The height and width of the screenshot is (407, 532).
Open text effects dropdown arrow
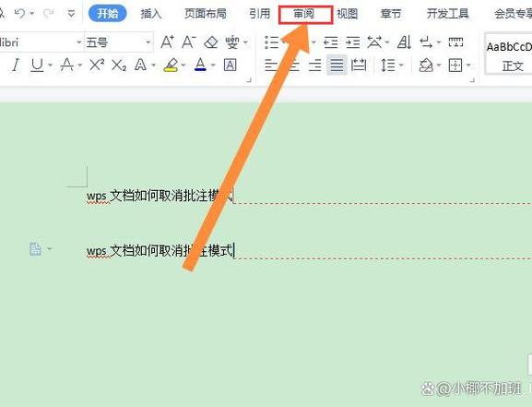pos(153,65)
